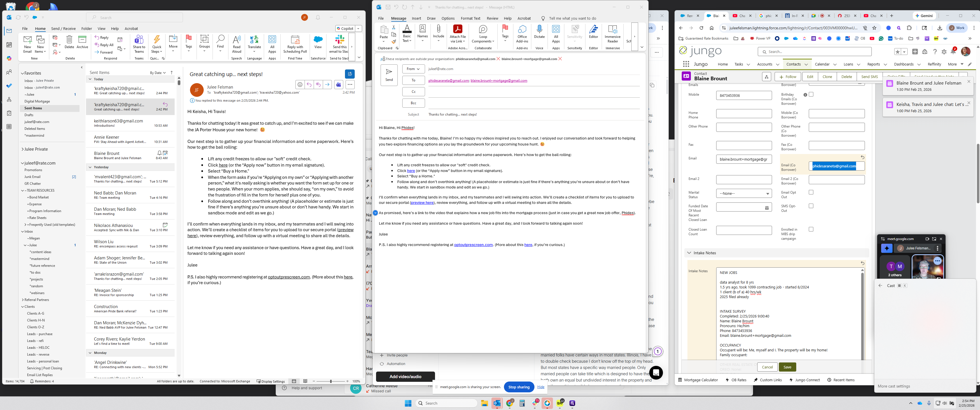Viewport: 980px width, 410px height.
Task: Click Stop sharing button
Action: [x=518, y=387]
